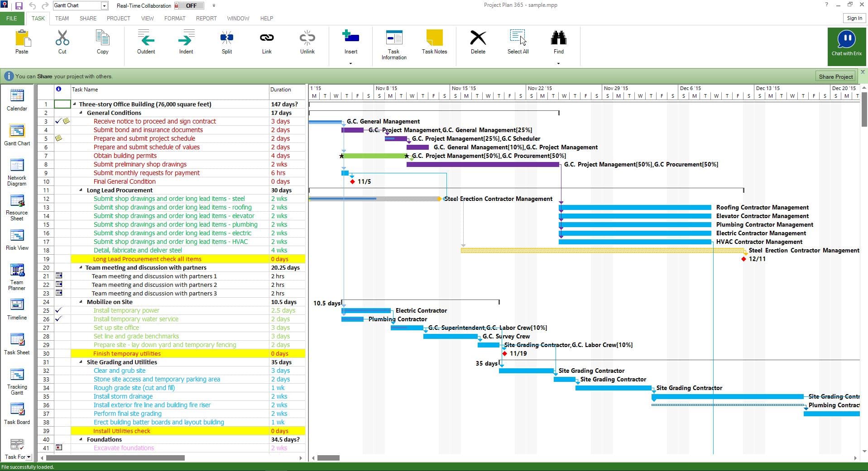
Task: Collapse Team meeting and discussion group
Action: coord(81,267)
